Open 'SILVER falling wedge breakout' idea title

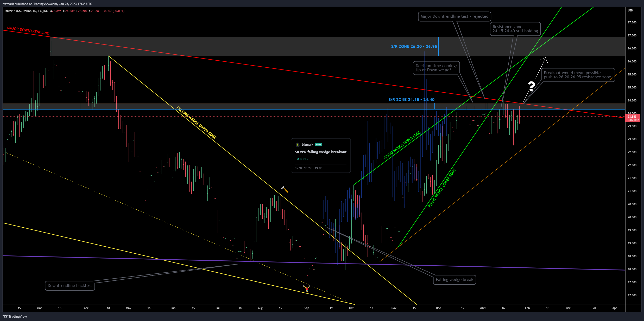pyautogui.click(x=321, y=152)
